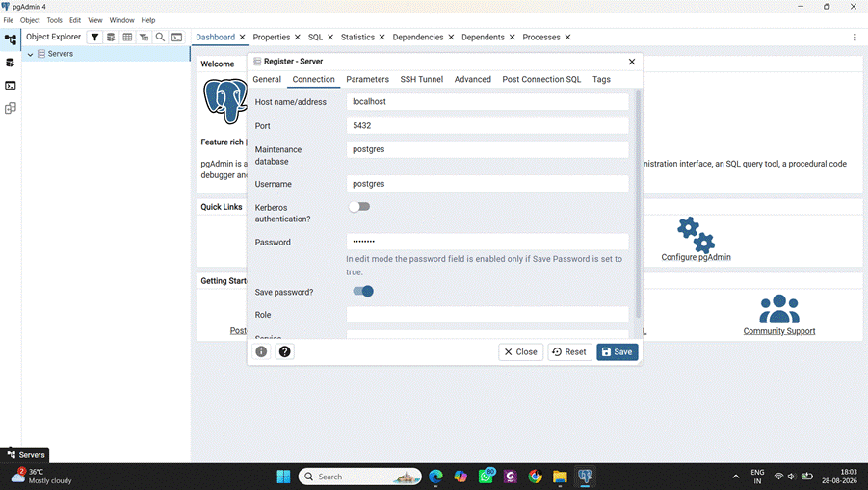Click the dialog vertical scrollbar
Viewport: 868px width, 490px height.
point(639,203)
